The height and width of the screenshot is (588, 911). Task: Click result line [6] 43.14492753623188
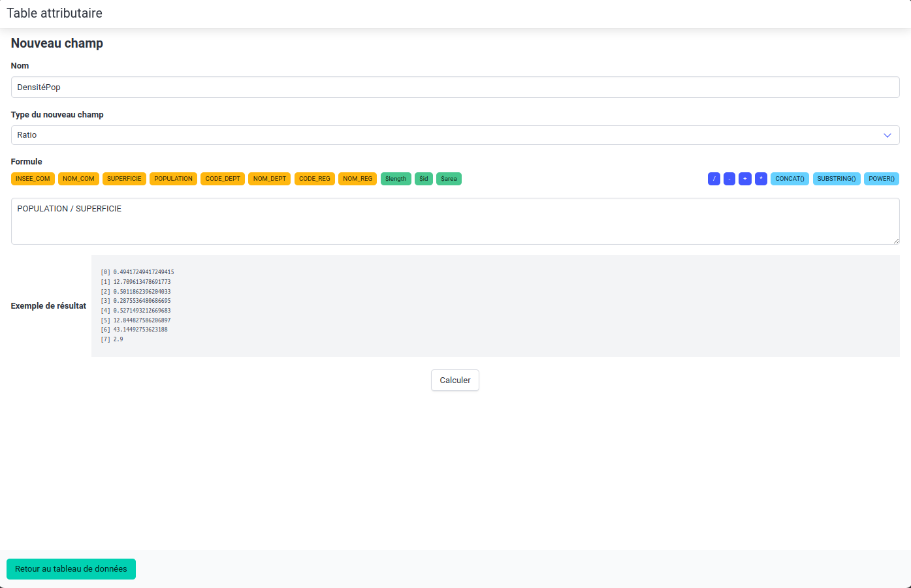pos(134,330)
